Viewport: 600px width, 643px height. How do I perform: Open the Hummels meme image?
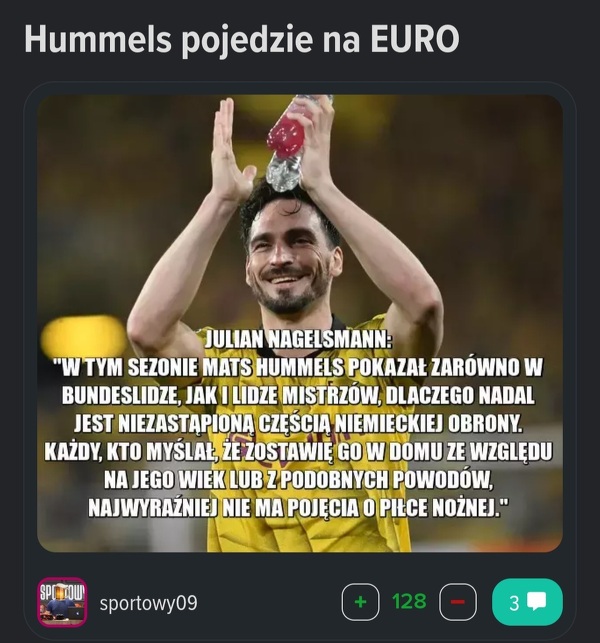click(300, 323)
